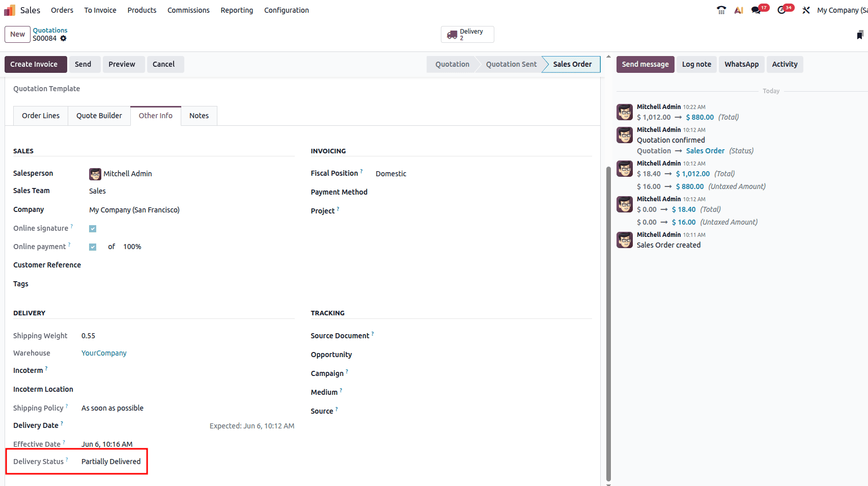Click the Delivery Status help question mark
The width and height of the screenshot is (868, 486).
click(67, 460)
